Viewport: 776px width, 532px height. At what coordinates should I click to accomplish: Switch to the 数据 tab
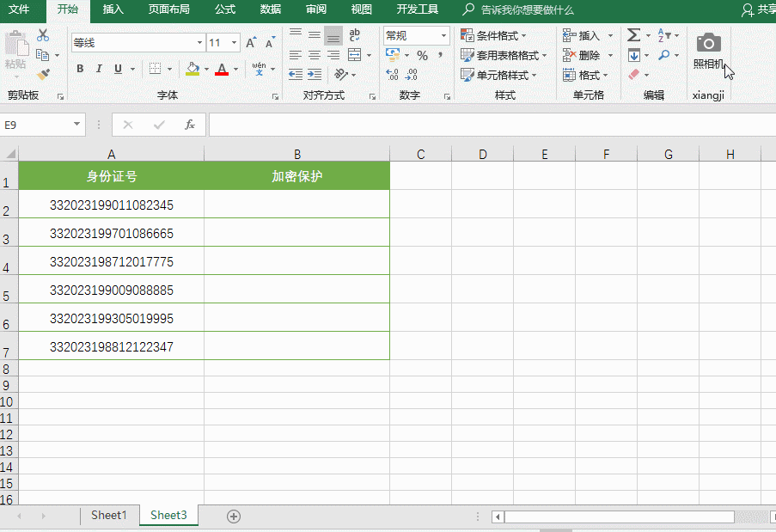coord(271,10)
